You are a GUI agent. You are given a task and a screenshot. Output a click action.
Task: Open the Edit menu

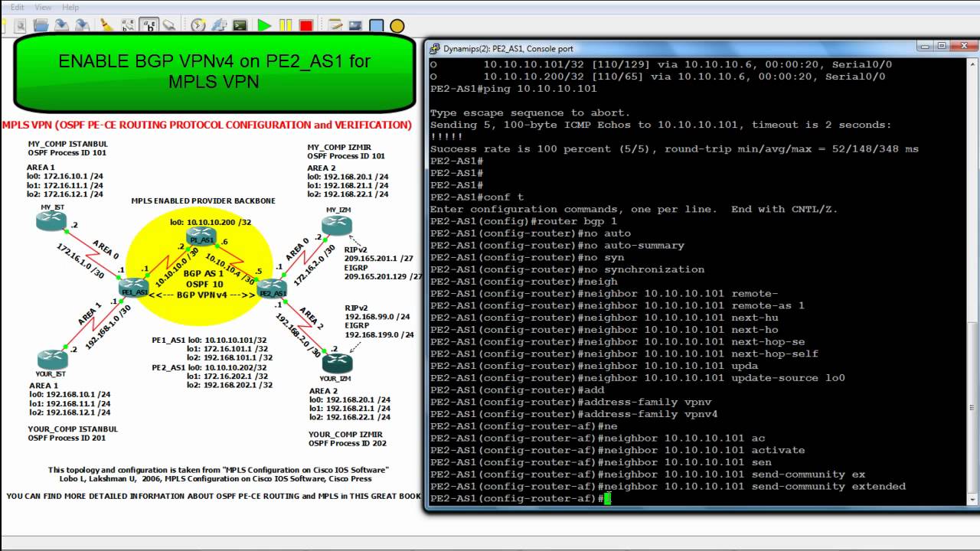pyautogui.click(x=16, y=7)
